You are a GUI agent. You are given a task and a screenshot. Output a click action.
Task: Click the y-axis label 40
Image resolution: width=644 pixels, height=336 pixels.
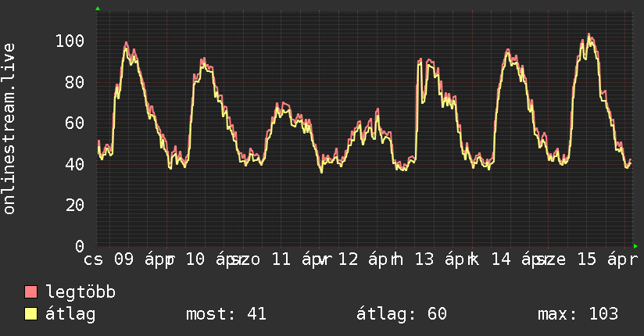75,164
